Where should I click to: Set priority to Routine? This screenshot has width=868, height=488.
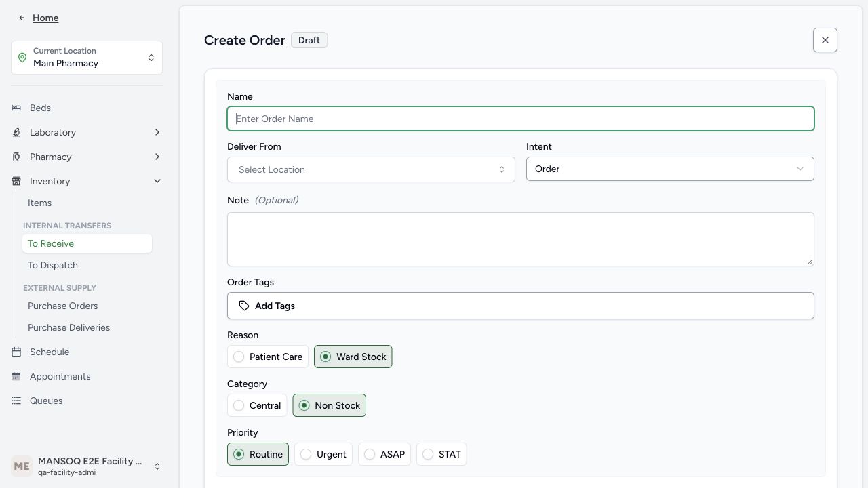(258, 454)
